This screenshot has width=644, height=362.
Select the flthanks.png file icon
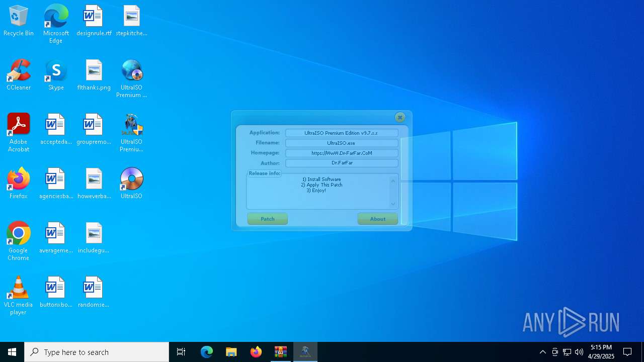94,75
